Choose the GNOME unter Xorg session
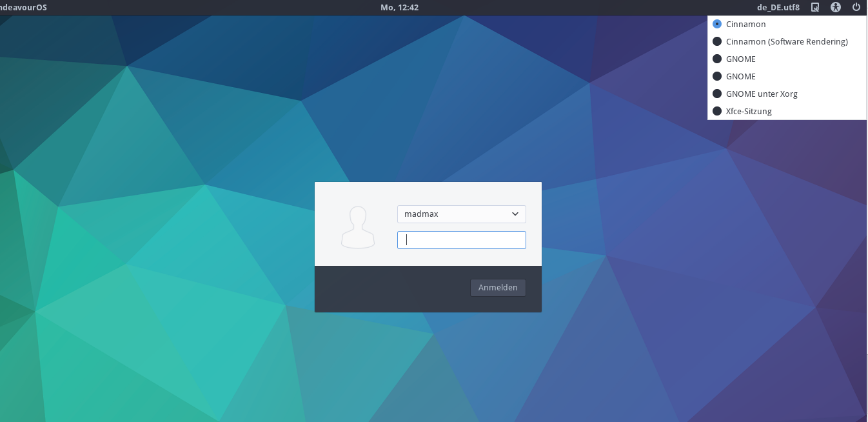The width and height of the screenshot is (868, 422). [761, 94]
